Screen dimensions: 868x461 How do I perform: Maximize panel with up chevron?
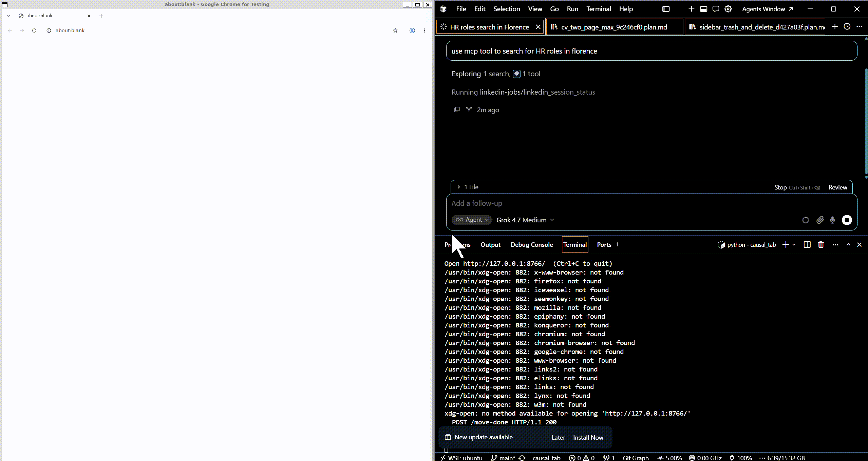click(848, 244)
